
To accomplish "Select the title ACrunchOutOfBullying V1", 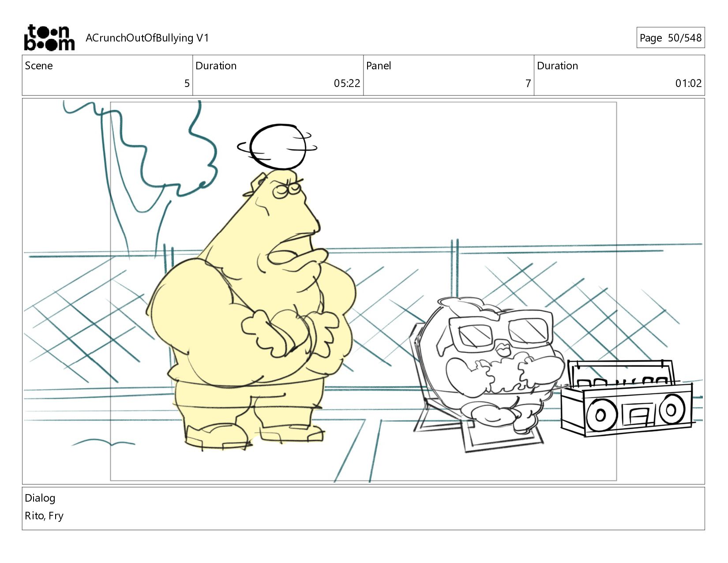I will (x=147, y=38).
